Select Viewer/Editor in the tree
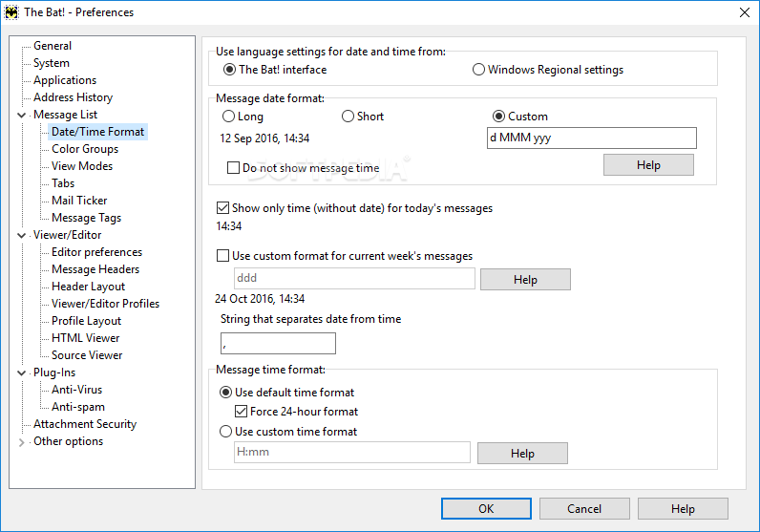760x532 pixels. tap(68, 235)
